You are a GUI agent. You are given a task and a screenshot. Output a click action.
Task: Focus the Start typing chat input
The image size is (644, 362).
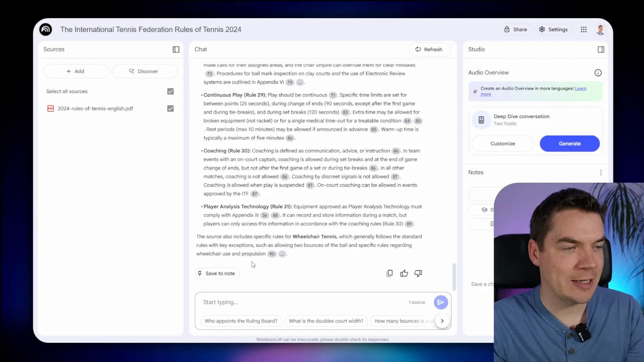pos(302,302)
